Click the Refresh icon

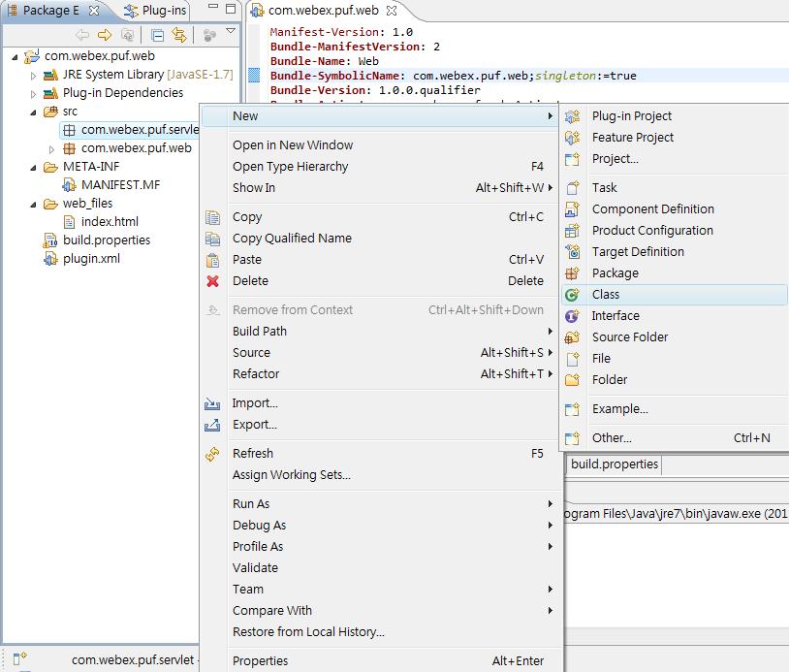(x=212, y=454)
